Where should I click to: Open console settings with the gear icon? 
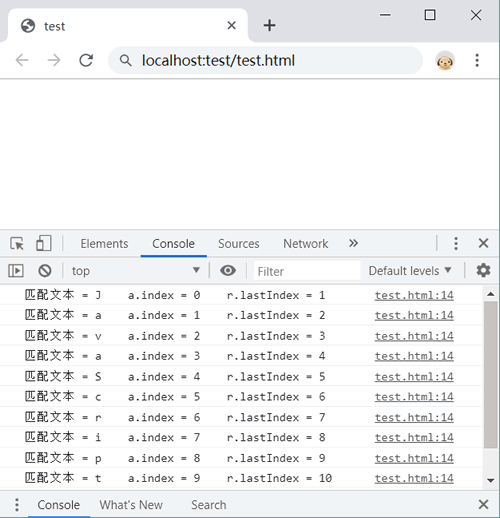click(483, 270)
